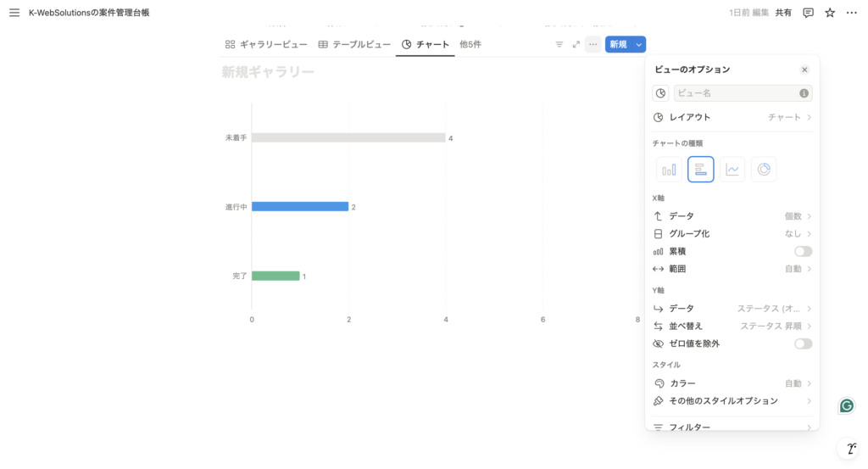Open the カラー color style option
The width and height of the screenshot is (868, 469).
(x=732, y=383)
